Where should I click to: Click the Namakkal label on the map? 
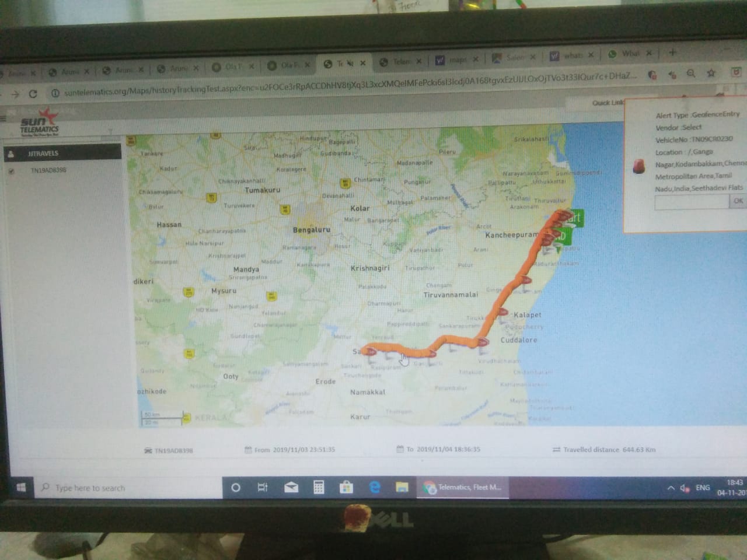368,392
